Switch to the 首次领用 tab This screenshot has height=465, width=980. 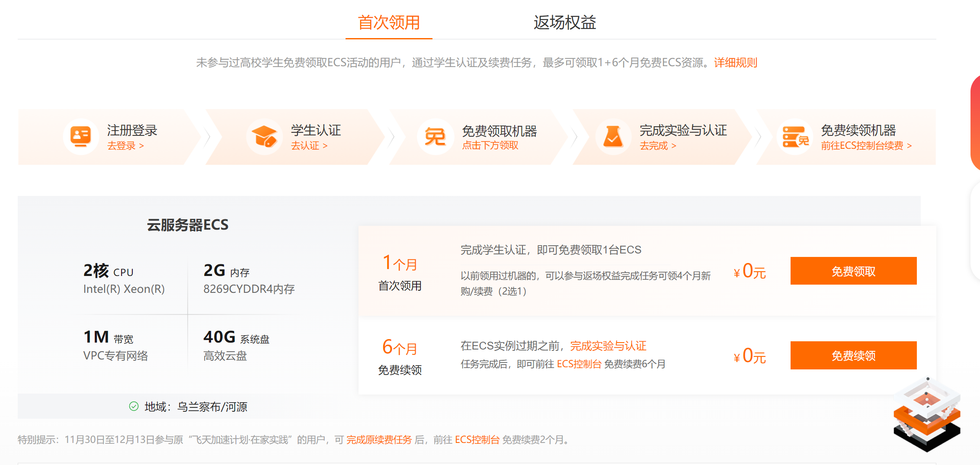[389, 22]
